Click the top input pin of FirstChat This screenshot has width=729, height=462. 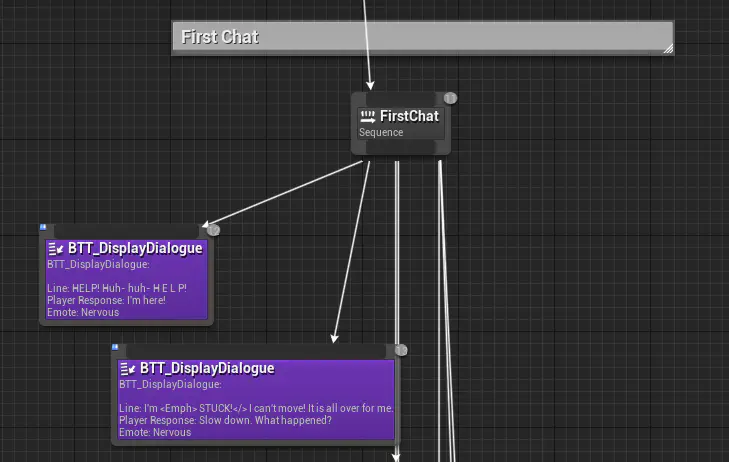pyautogui.click(x=400, y=98)
